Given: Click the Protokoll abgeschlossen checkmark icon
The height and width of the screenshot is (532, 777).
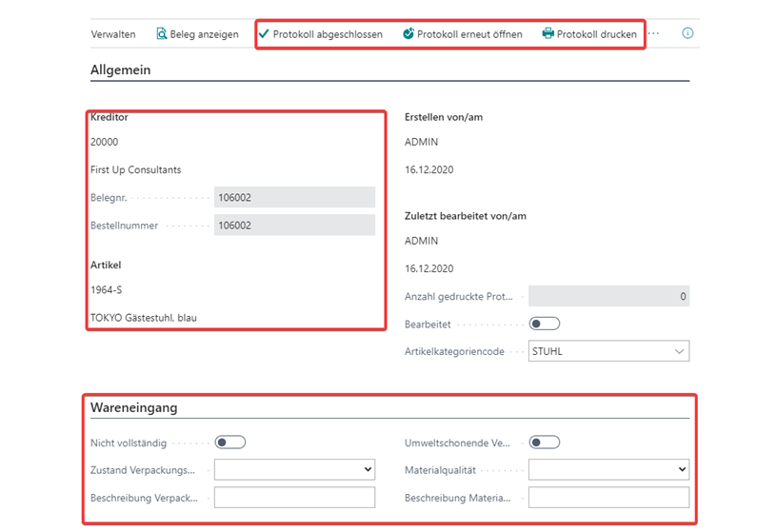Looking at the screenshot, I should click(264, 33).
